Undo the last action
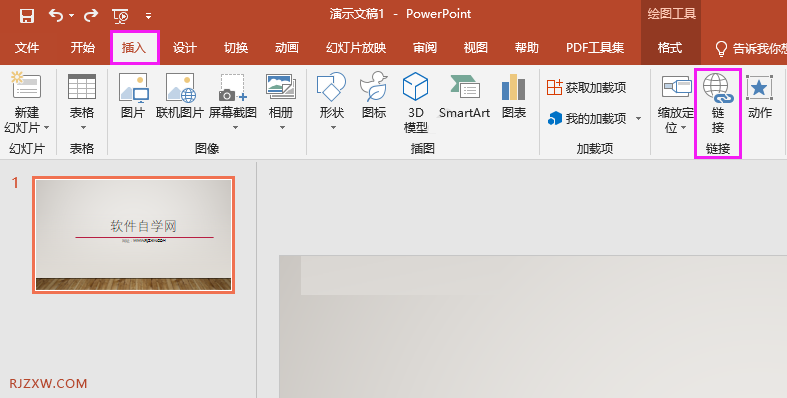 pyautogui.click(x=55, y=16)
